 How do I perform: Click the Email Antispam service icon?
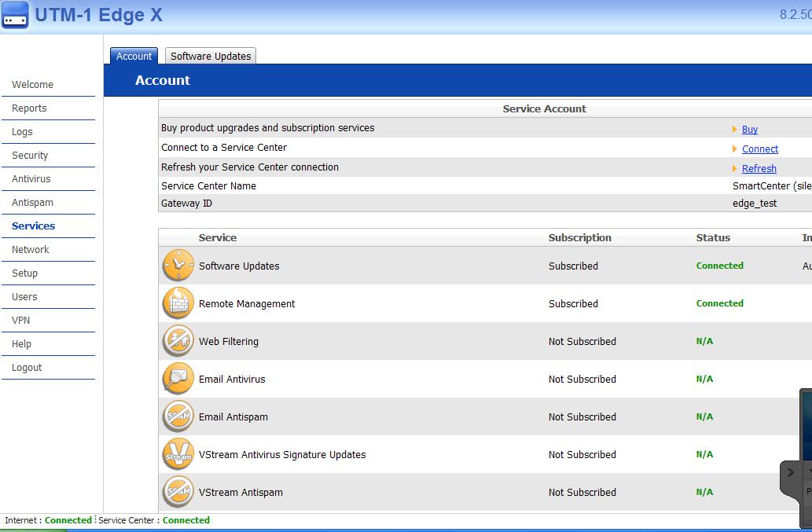tap(178, 416)
